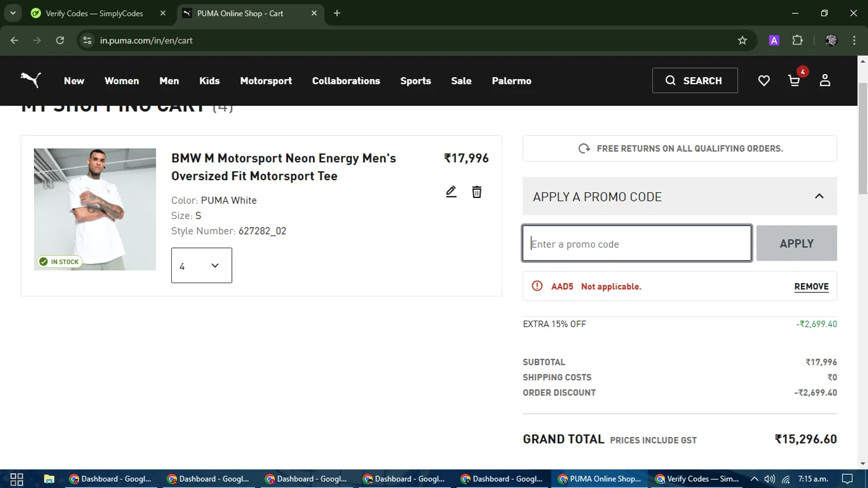
Task: Reload the current page
Action: 60,41
